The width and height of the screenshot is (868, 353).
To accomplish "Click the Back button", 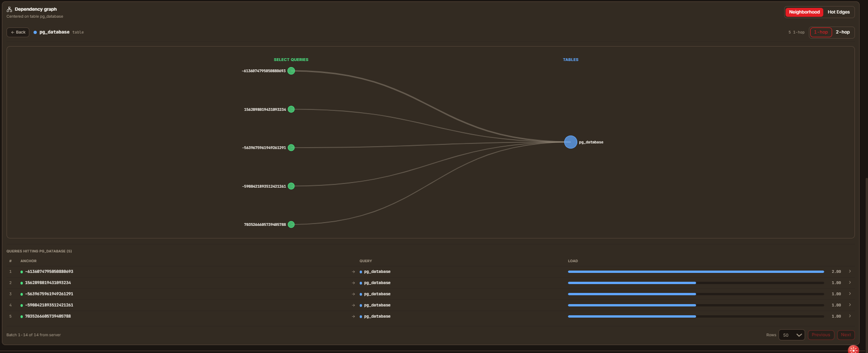I will [x=18, y=32].
